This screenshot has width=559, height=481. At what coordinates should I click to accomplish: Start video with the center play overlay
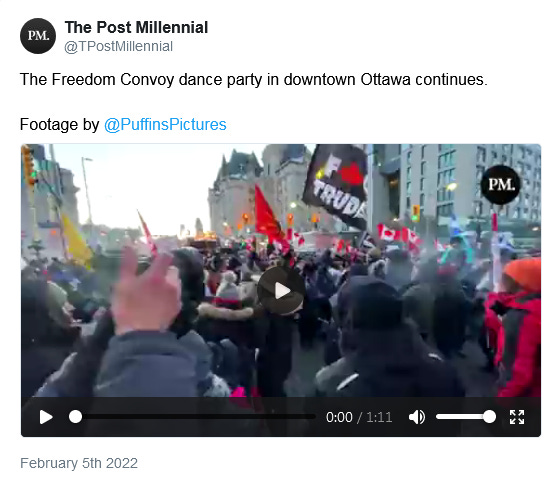click(x=281, y=291)
